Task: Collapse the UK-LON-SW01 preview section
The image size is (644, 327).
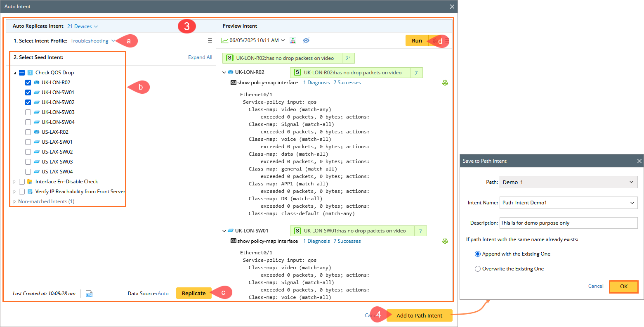Action: coord(224,231)
